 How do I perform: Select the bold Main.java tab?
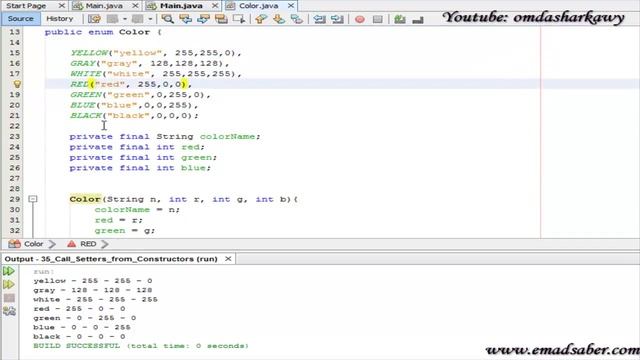[x=181, y=6]
